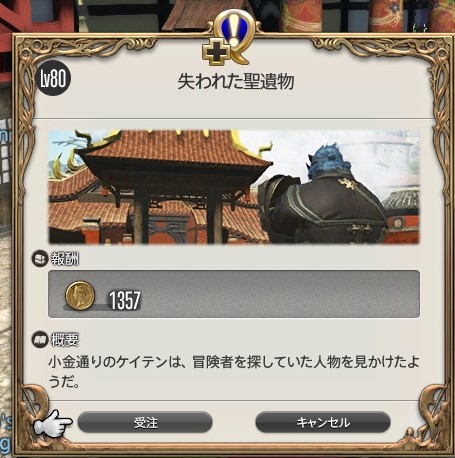Click the quest summary text about ケイテン
Image resolution: width=455 pixels, height=458 pixels.
tap(233, 372)
